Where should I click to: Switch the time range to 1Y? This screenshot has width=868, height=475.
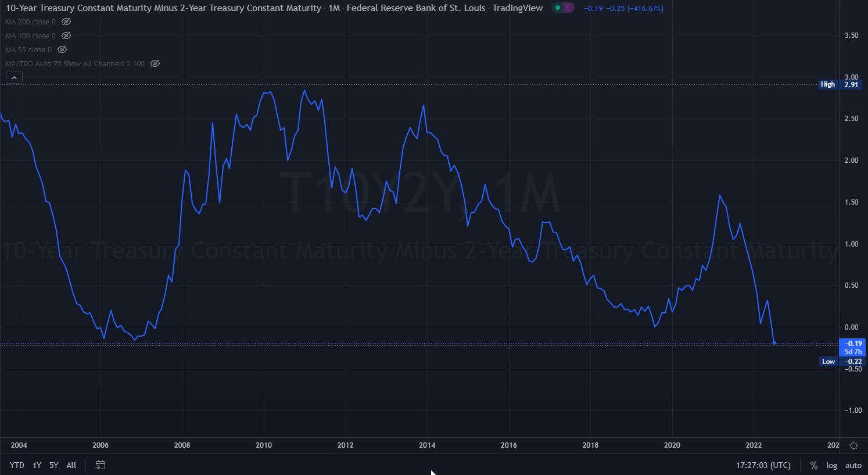pos(37,465)
